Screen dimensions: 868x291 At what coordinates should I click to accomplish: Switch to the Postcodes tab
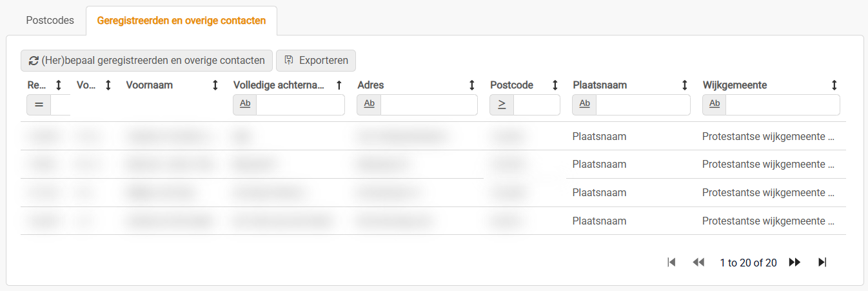click(x=46, y=21)
